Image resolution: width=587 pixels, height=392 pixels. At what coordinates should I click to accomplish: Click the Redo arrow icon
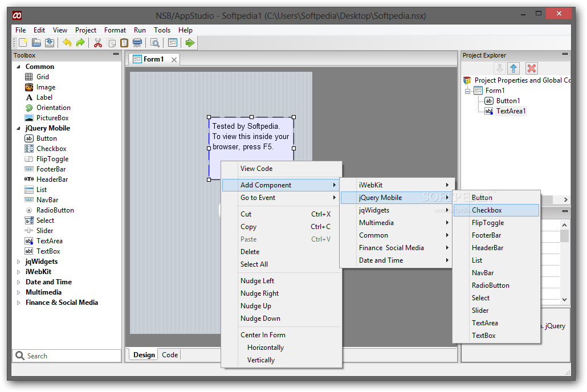click(80, 43)
